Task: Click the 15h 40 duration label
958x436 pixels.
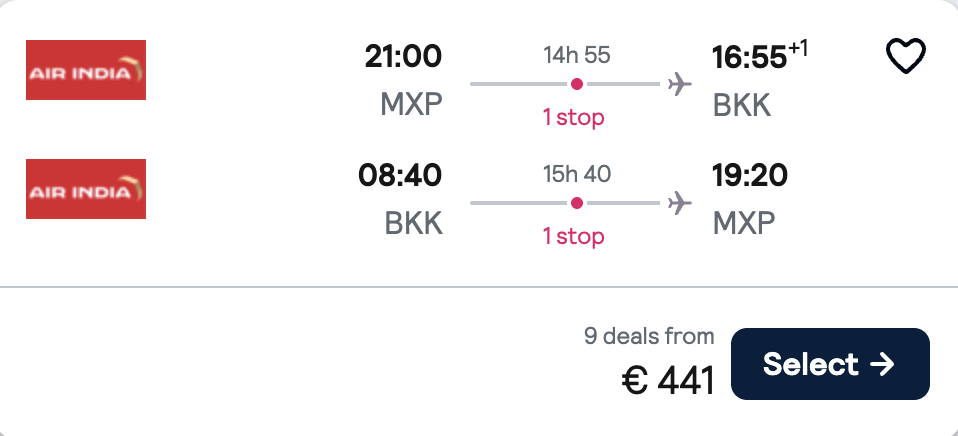Action: tap(577, 175)
